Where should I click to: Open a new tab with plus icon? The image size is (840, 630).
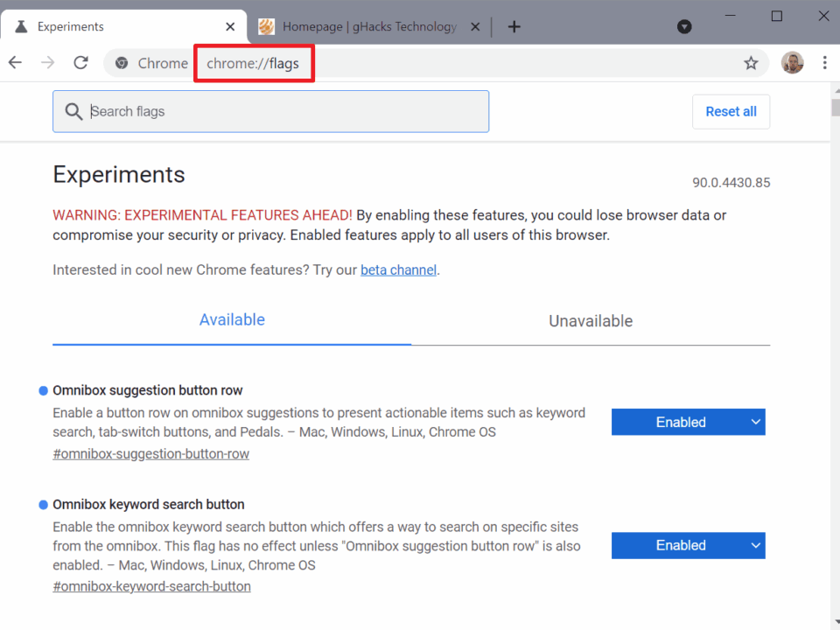pyautogui.click(x=514, y=26)
